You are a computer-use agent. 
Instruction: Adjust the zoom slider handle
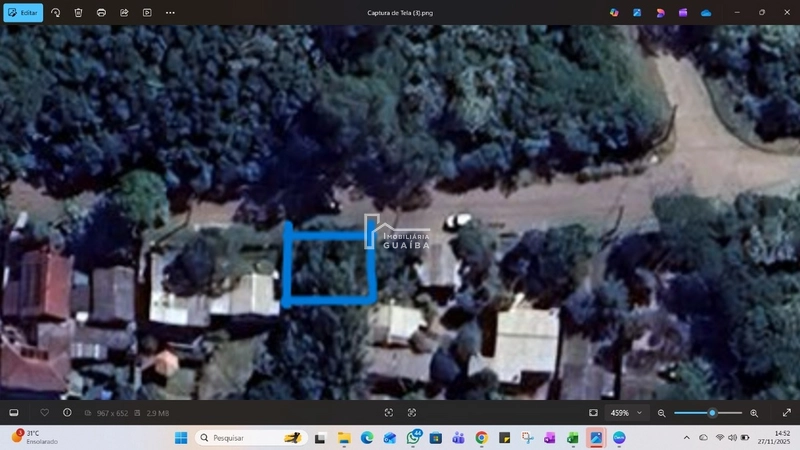pos(712,413)
